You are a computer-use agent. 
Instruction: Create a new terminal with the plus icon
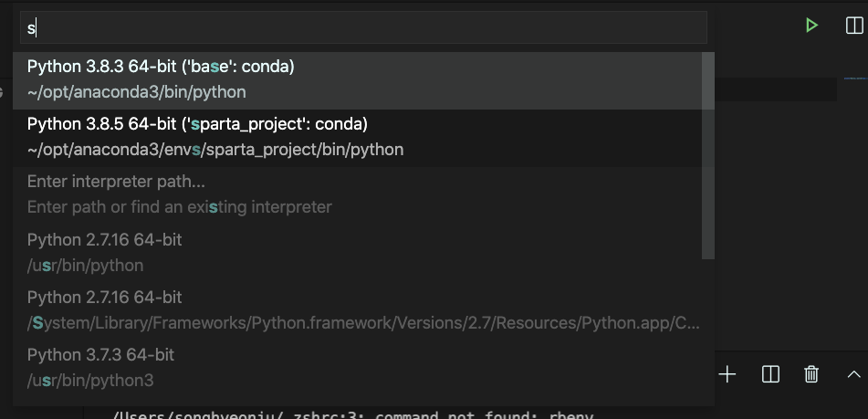point(727,374)
